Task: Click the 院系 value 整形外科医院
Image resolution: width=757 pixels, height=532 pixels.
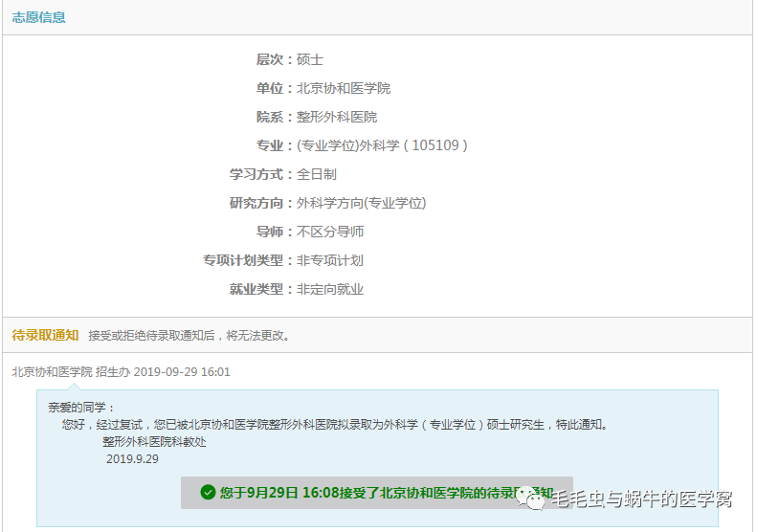Action: (337, 118)
